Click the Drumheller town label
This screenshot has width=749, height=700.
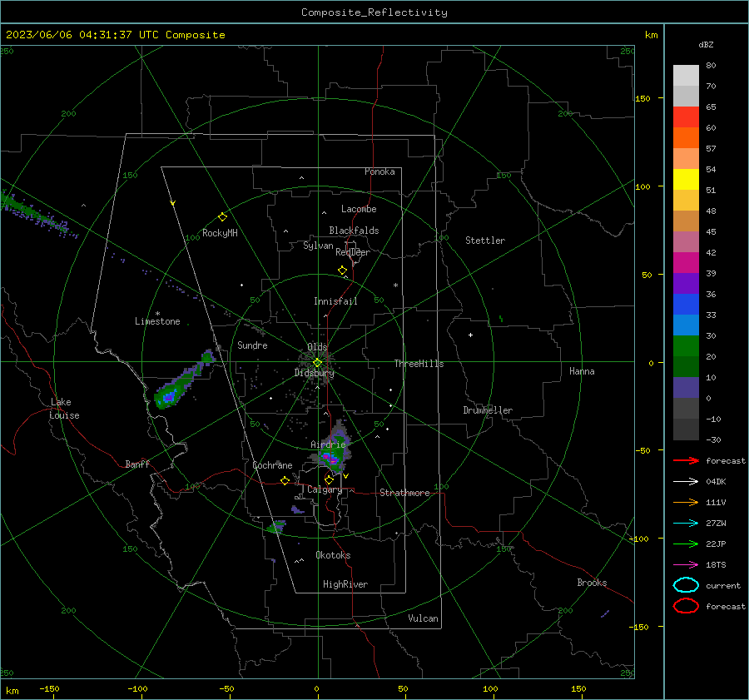coord(488,410)
